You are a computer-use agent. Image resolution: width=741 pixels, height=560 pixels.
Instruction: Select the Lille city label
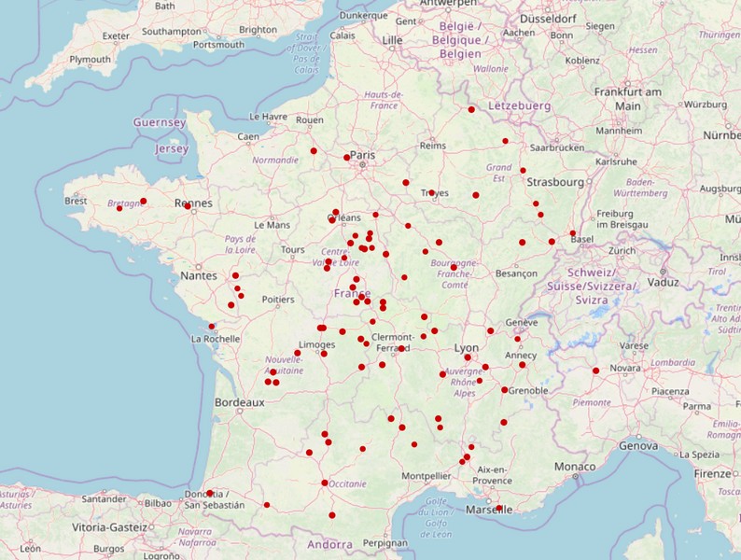(x=392, y=40)
